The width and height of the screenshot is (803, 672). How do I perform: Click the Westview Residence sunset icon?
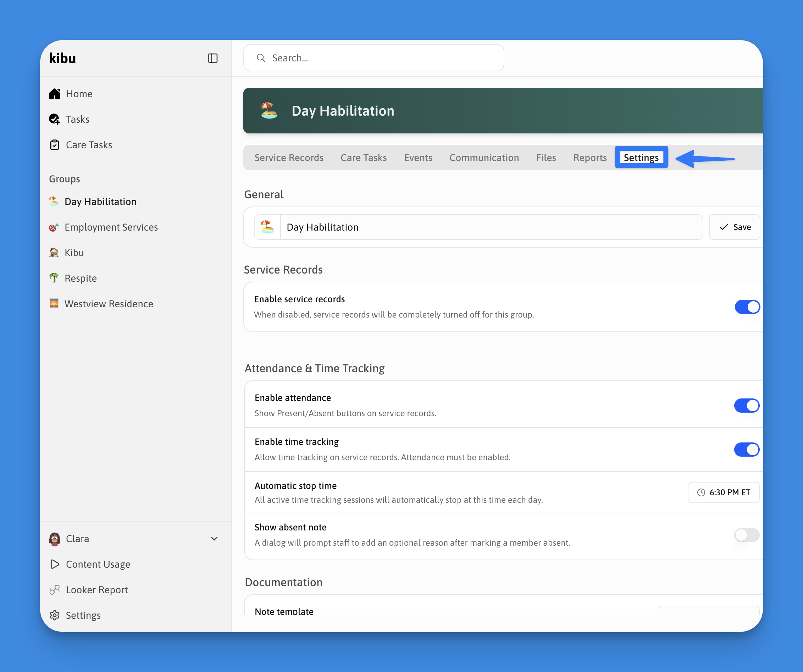coord(54,304)
